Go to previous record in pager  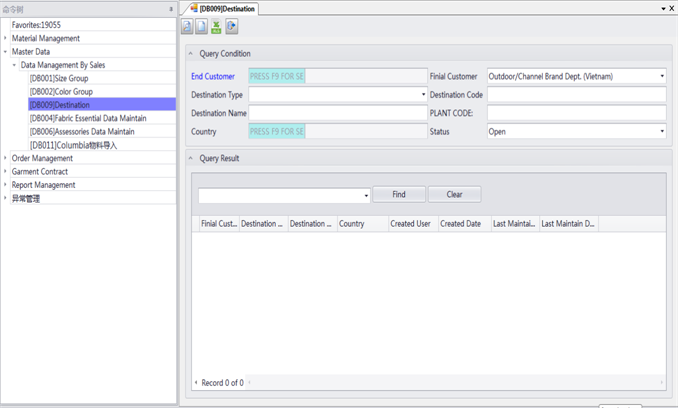[x=195, y=383]
